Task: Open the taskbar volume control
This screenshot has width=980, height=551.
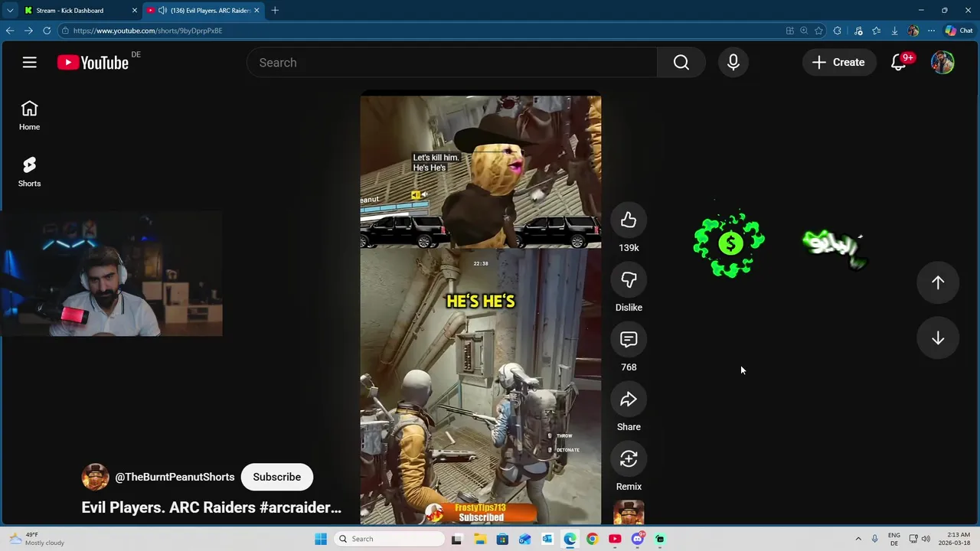Action: click(x=926, y=539)
